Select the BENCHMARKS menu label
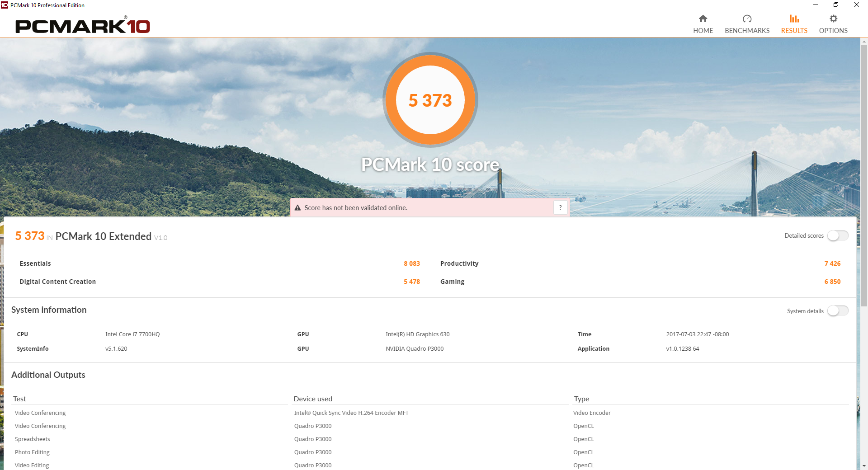 coord(747,31)
